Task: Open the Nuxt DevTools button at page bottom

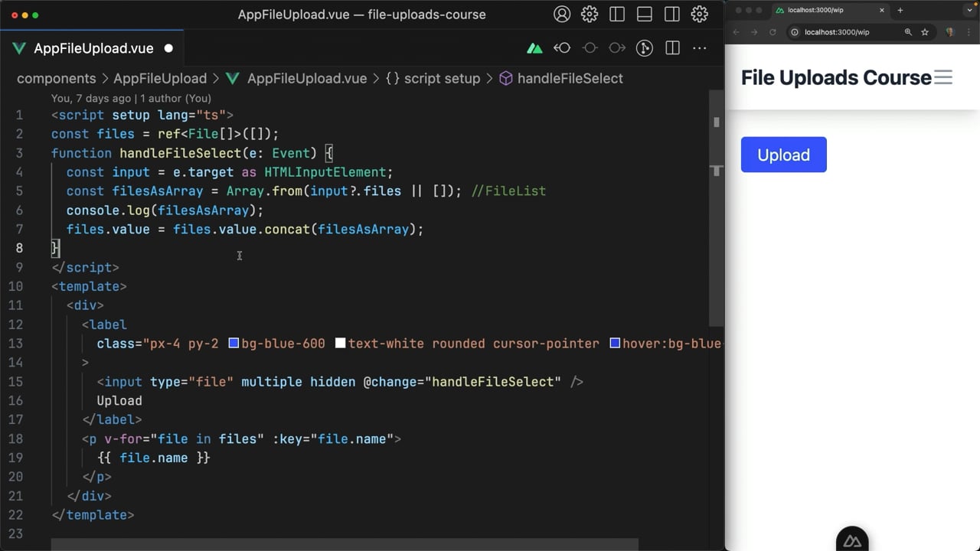Action: pos(852,540)
